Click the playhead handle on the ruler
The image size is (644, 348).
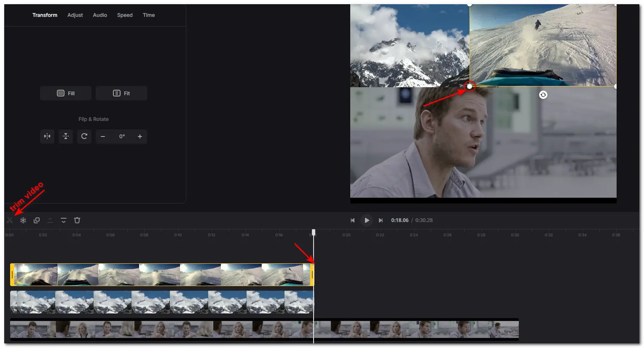(314, 233)
